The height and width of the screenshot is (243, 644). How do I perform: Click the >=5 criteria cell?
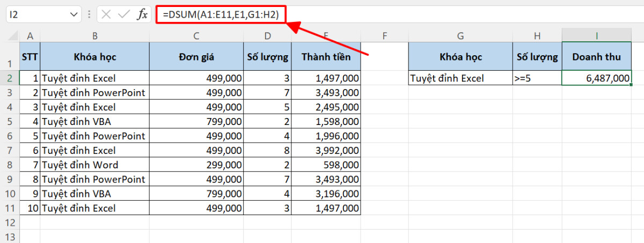537,78
